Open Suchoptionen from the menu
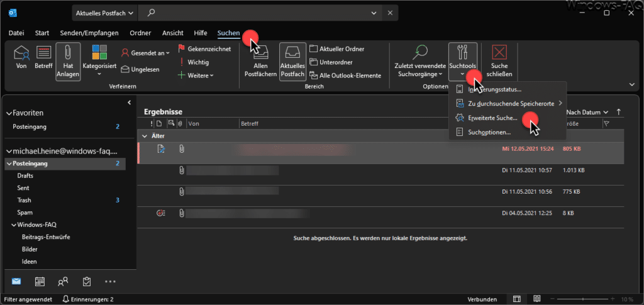The image size is (644, 305). pyautogui.click(x=508, y=132)
